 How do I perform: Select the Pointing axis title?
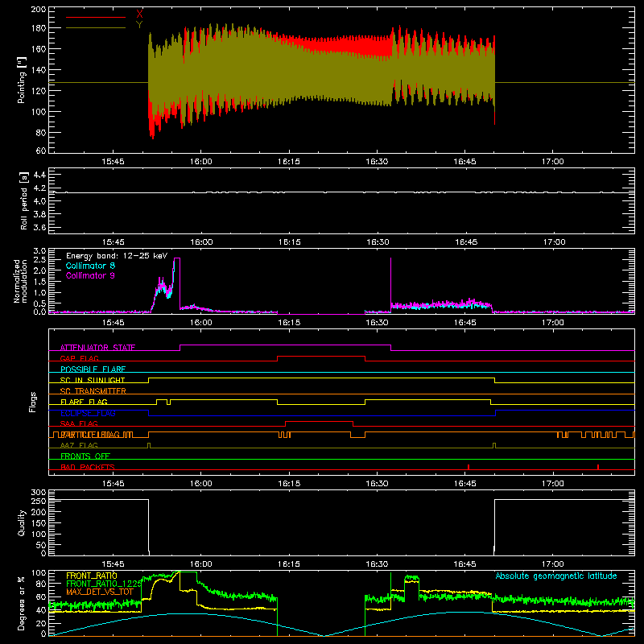click(22, 80)
